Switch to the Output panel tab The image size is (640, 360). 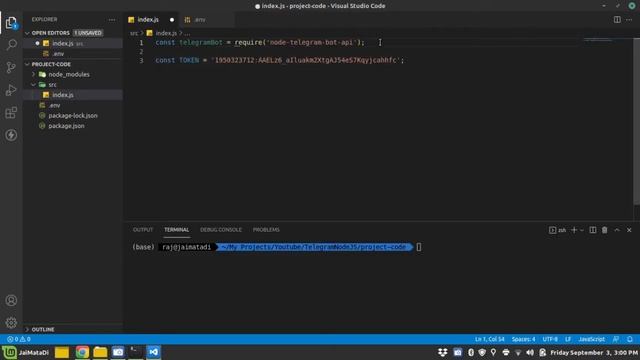[143, 230]
